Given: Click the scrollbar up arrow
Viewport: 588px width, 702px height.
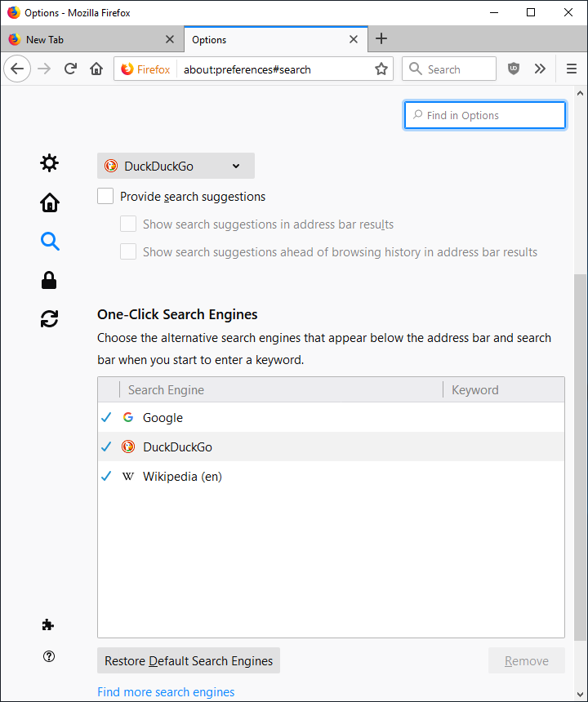Looking at the screenshot, I should coord(581,94).
